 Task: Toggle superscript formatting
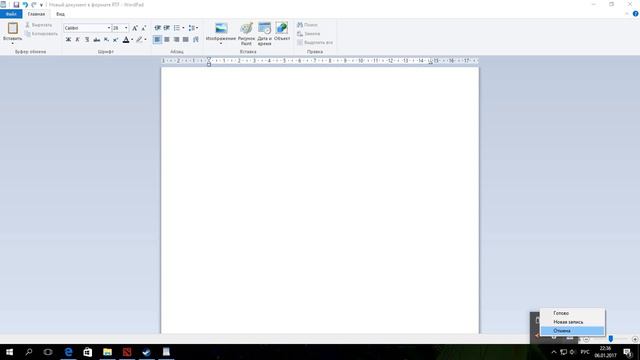click(x=116, y=40)
